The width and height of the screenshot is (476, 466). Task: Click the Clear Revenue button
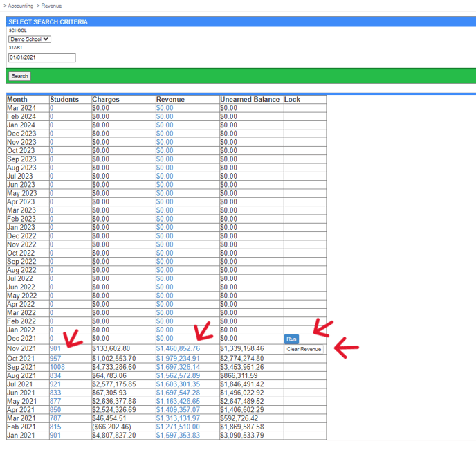point(304,350)
